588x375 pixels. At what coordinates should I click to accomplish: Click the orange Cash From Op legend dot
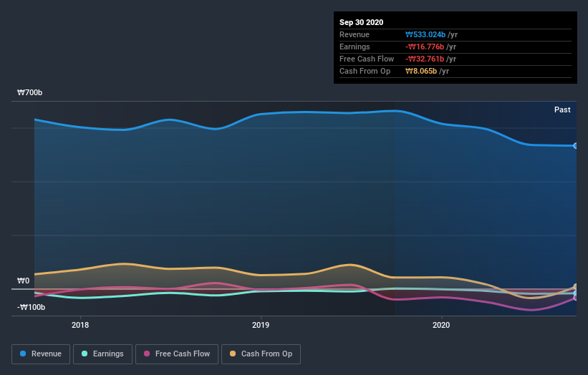[233, 354]
